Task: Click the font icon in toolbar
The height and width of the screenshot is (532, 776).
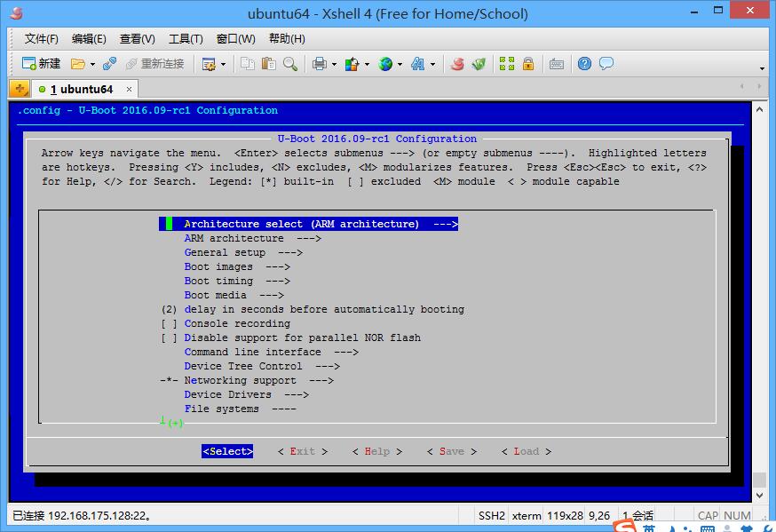Action: click(x=417, y=64)
